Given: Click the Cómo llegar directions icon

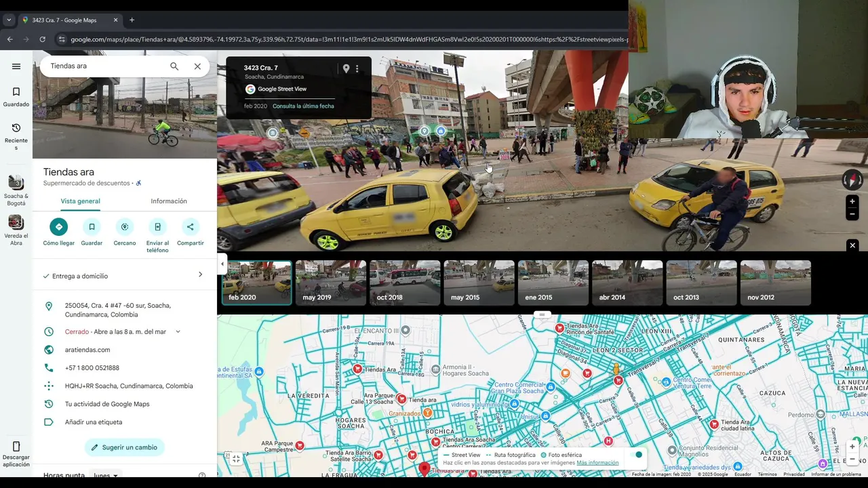Looking at the screenshot, I should [58, 226].
